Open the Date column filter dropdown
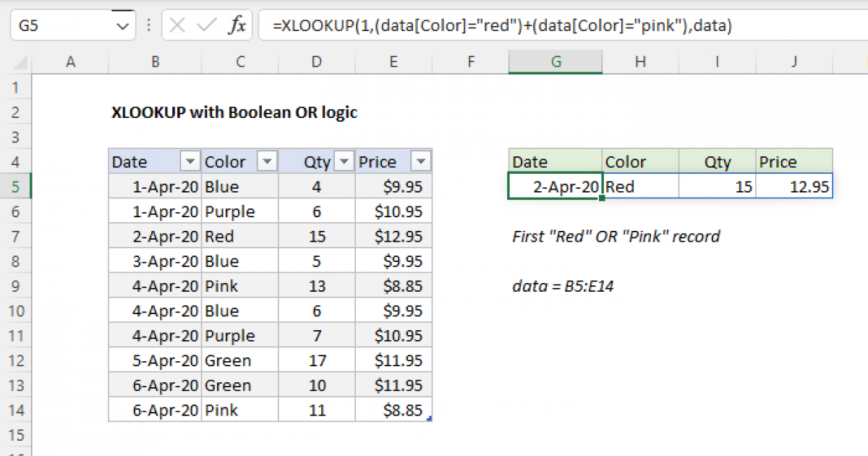The width and height of the screenshot is (868, 456). coord(190,161)
